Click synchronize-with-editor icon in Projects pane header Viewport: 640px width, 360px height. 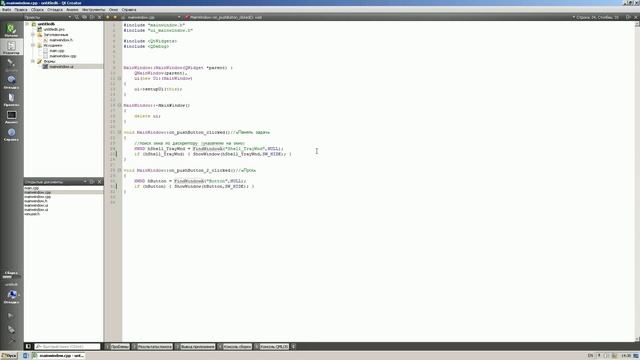point(84,17)
